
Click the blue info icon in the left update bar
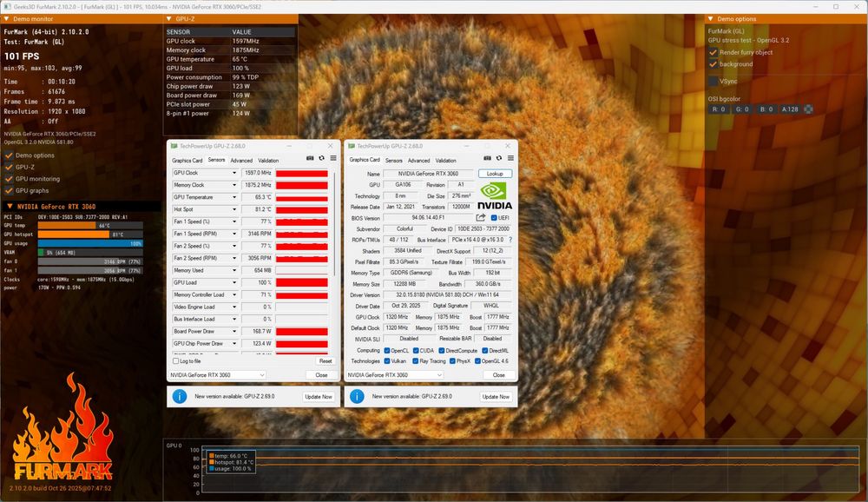(180, 397)
